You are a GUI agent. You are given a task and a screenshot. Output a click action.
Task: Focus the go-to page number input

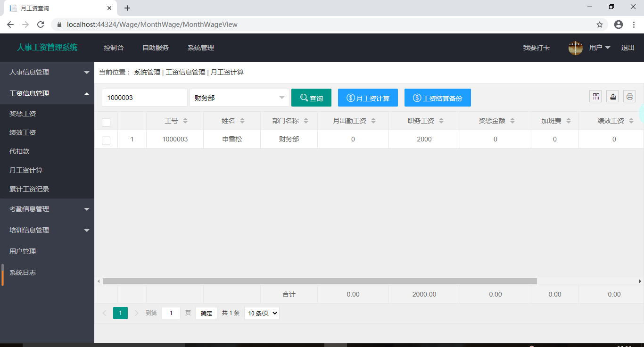click(171, 313)
